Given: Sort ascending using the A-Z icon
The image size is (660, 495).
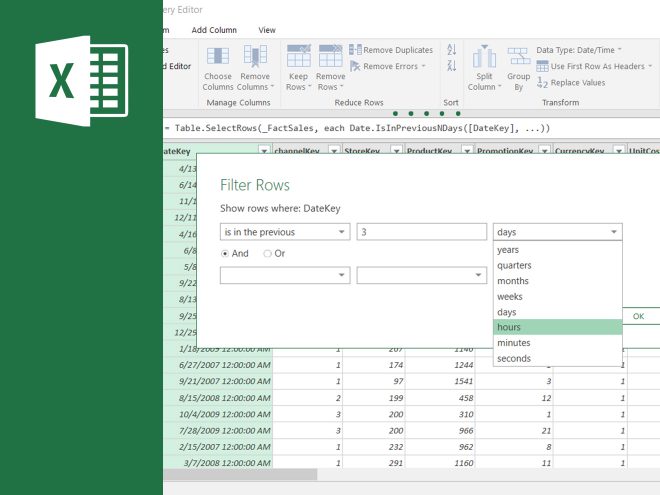Looking at the screenshot, I should coord(451,49).
